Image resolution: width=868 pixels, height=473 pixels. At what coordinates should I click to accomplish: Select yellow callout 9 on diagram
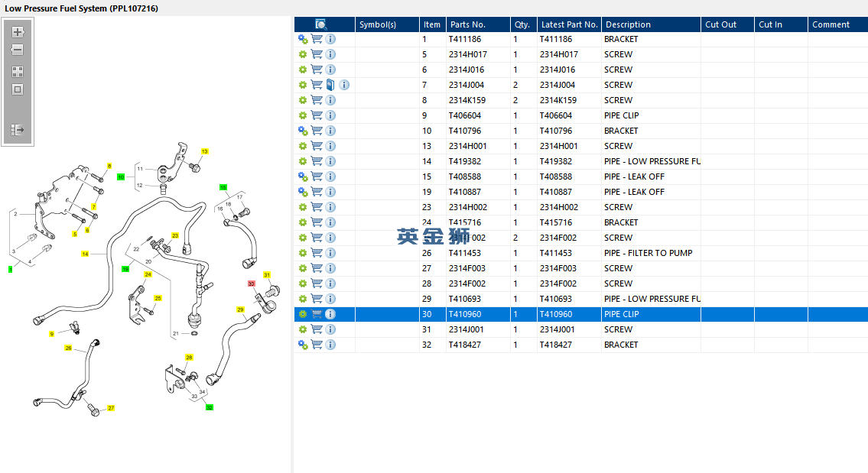pos(51,334)
